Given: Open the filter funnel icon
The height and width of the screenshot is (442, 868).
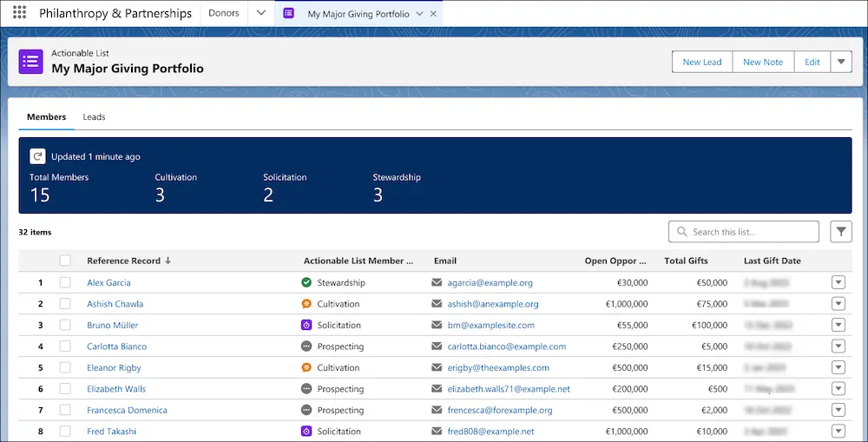Looking at the screenshot, I should (x=841, y=232).
